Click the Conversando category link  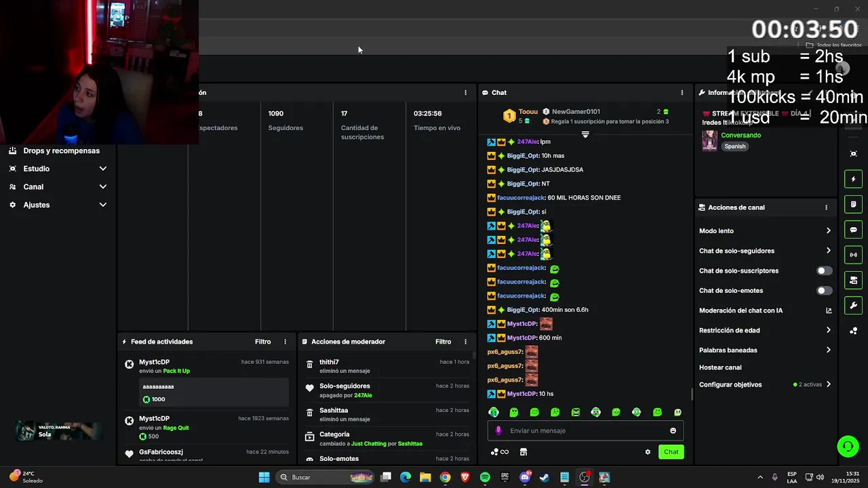pyautogui.click(x=741, y=135)
